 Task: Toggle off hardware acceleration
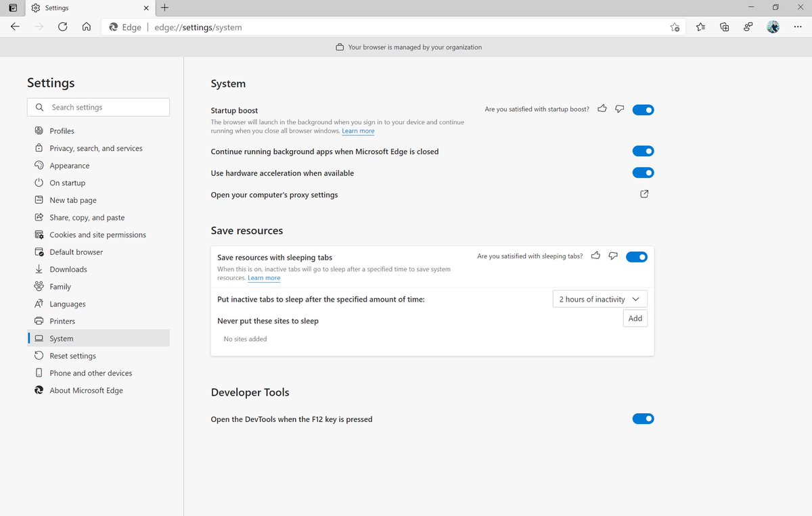643,172
